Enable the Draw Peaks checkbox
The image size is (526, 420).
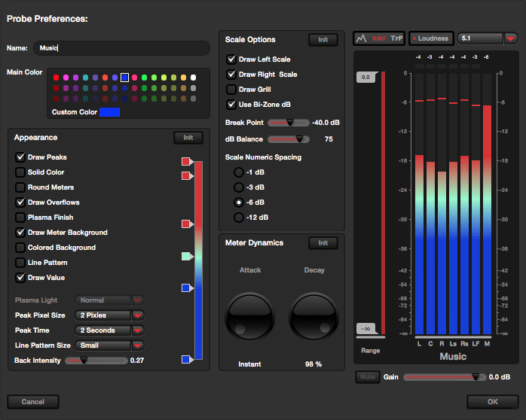[20, 157]
